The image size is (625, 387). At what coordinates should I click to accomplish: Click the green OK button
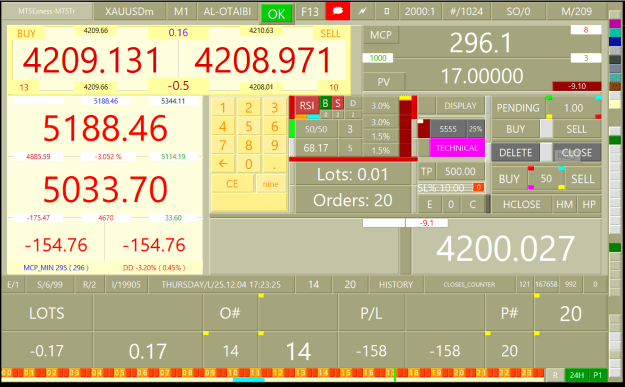tap(277, 14)
